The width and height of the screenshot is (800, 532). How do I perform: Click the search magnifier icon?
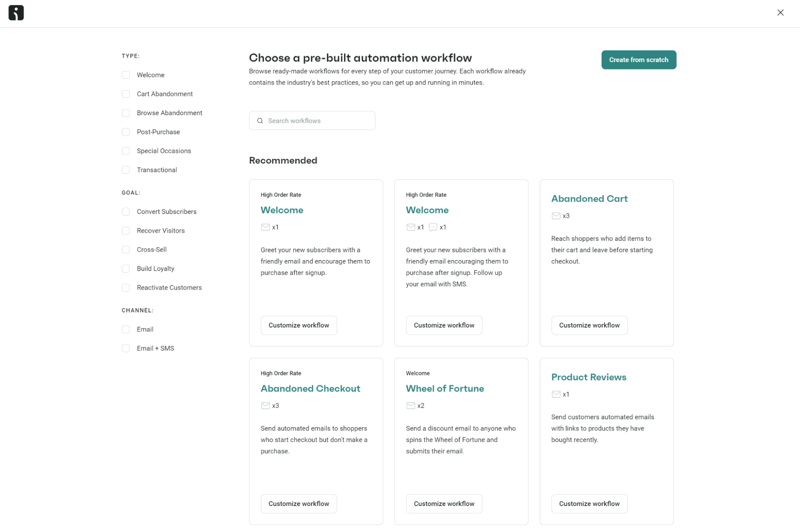(260, 120)
